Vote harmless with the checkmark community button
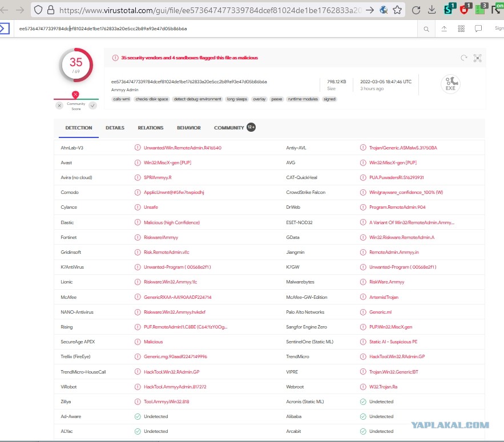The width and height of the screenshot is (504, 442). point(92,106)
